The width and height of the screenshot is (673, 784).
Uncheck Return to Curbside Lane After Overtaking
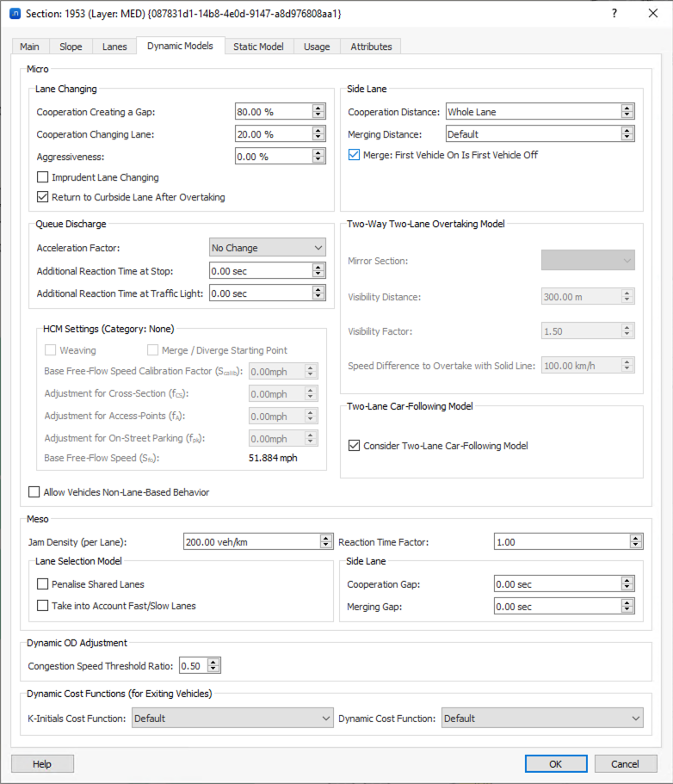41,196
